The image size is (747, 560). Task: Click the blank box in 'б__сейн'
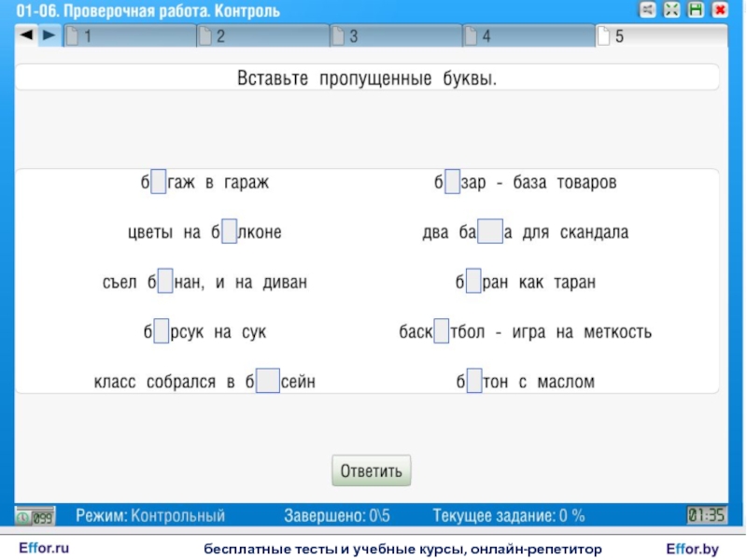[x=268, y=382]
